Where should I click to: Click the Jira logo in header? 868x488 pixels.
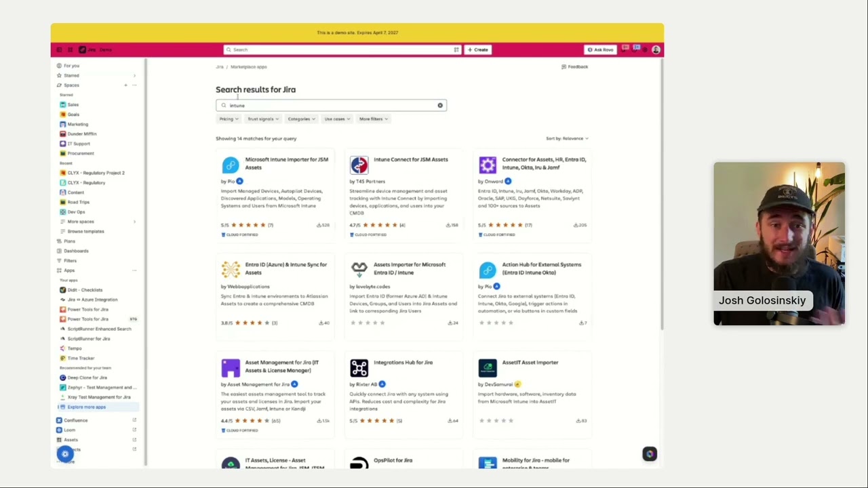coord(82,49)
